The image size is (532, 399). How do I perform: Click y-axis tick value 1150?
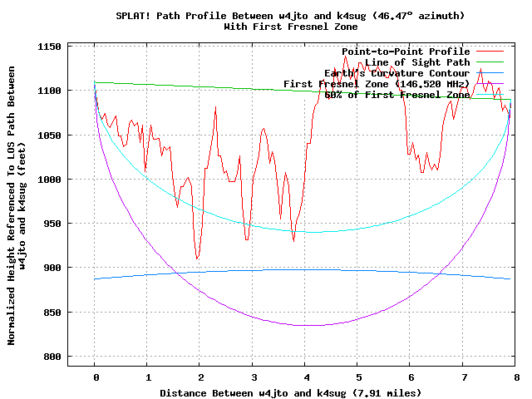tap(49, 47)
